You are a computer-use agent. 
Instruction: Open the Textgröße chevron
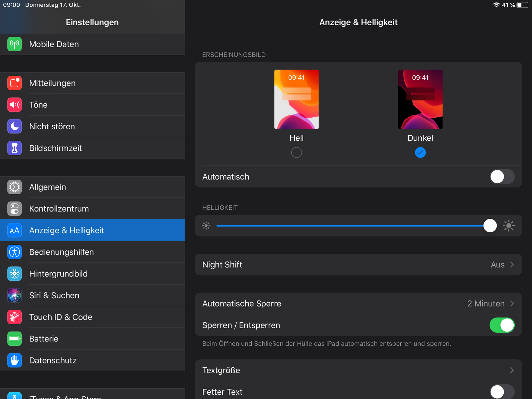tap(512, 370)
